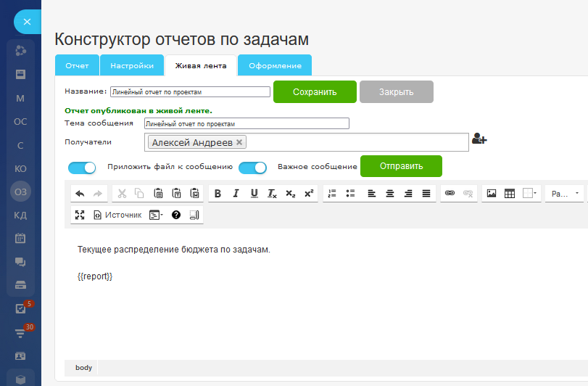Remove recipient Алексей Андреев
Image resolution: width=588 pixels, height=386 pixels.
[x=240, y=142]
